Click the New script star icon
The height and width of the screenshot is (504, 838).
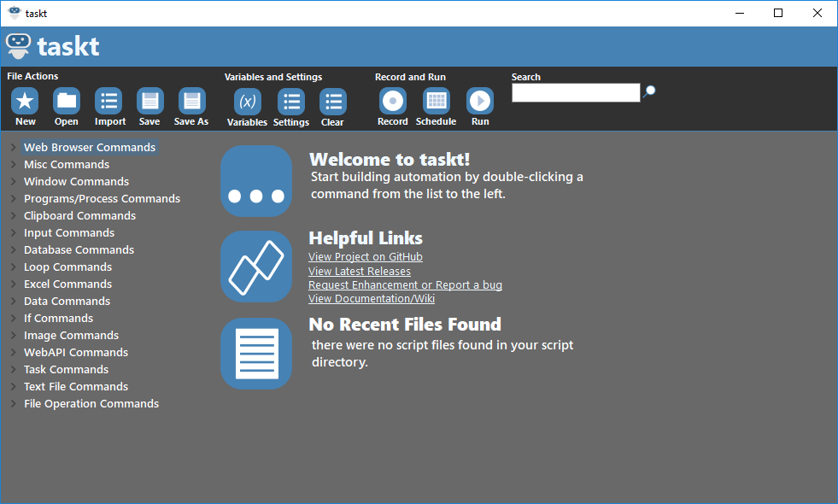25,101
